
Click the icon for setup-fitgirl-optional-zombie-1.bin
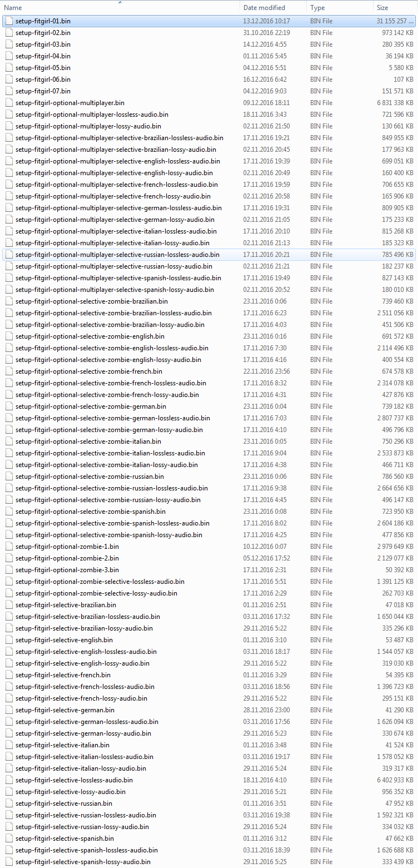point(9,547)
